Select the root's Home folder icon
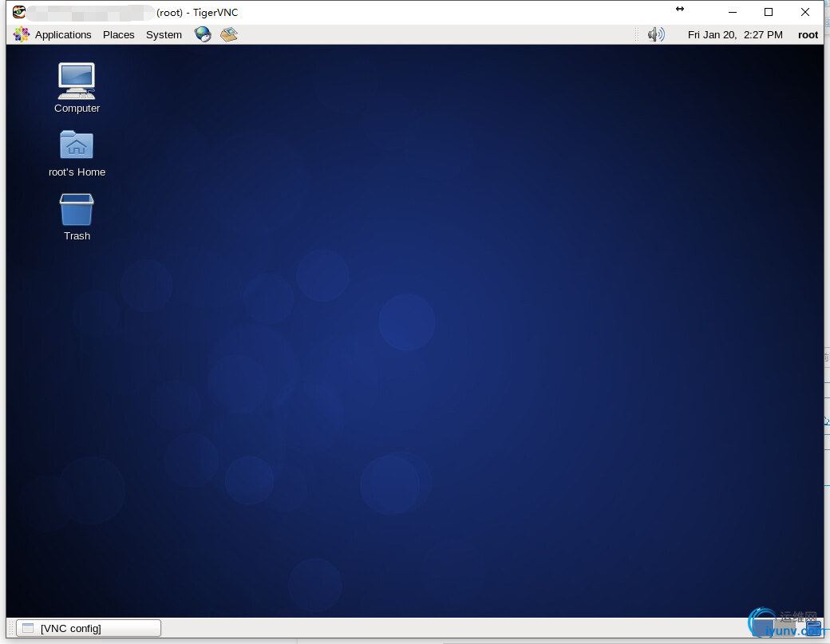The width and height of the screenshot is (830, 644). pyautogui.click(x=77, y=154)
